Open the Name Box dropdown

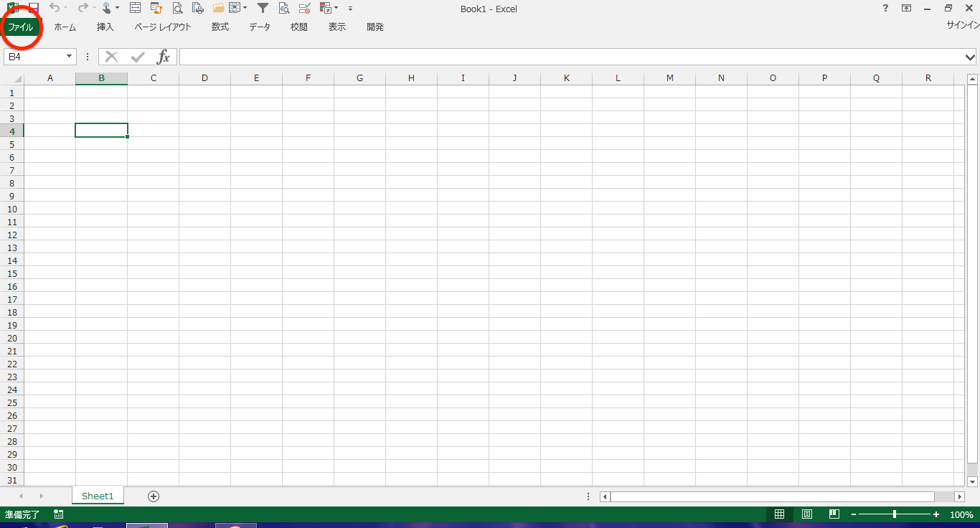click(x=70, y=57)
